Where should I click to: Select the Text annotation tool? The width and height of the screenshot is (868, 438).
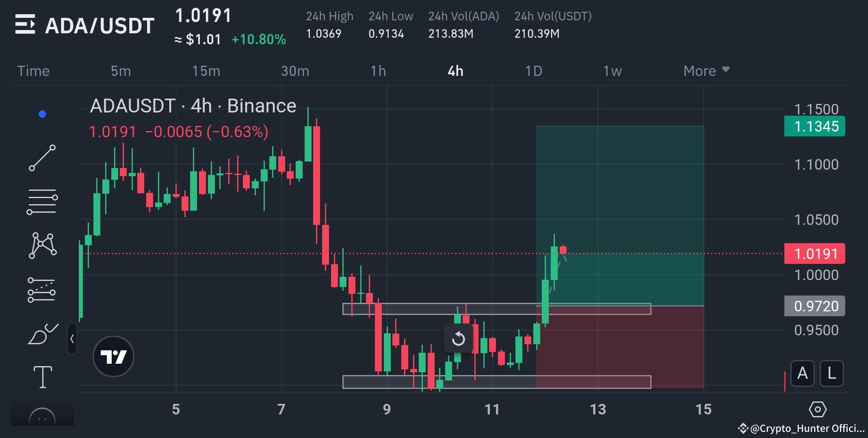click(42, 376)
